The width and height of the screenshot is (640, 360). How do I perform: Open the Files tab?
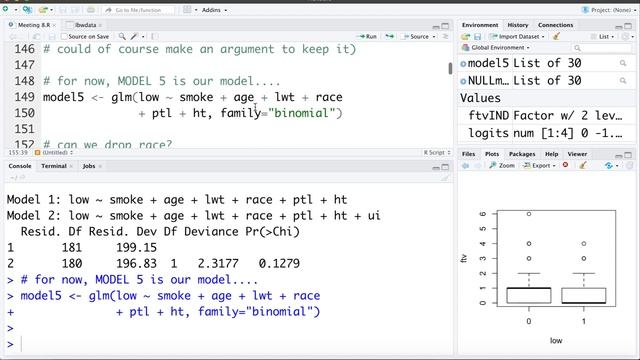[469, 154]
